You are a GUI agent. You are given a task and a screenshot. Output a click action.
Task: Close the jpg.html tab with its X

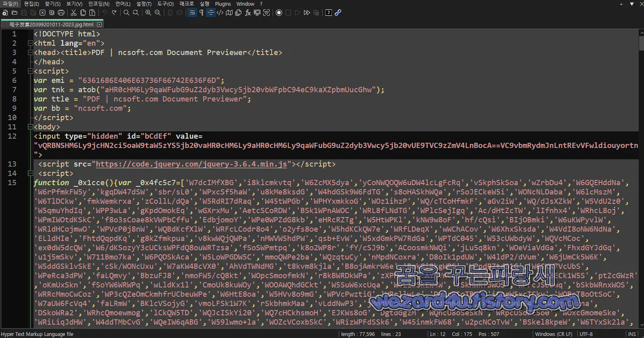99,24
